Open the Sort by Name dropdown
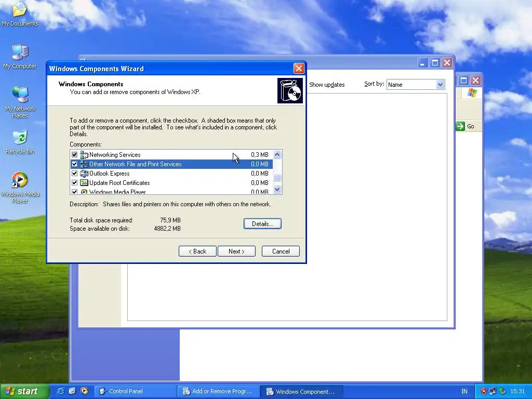This screenshot has width=532, height=399. point(440,85)
